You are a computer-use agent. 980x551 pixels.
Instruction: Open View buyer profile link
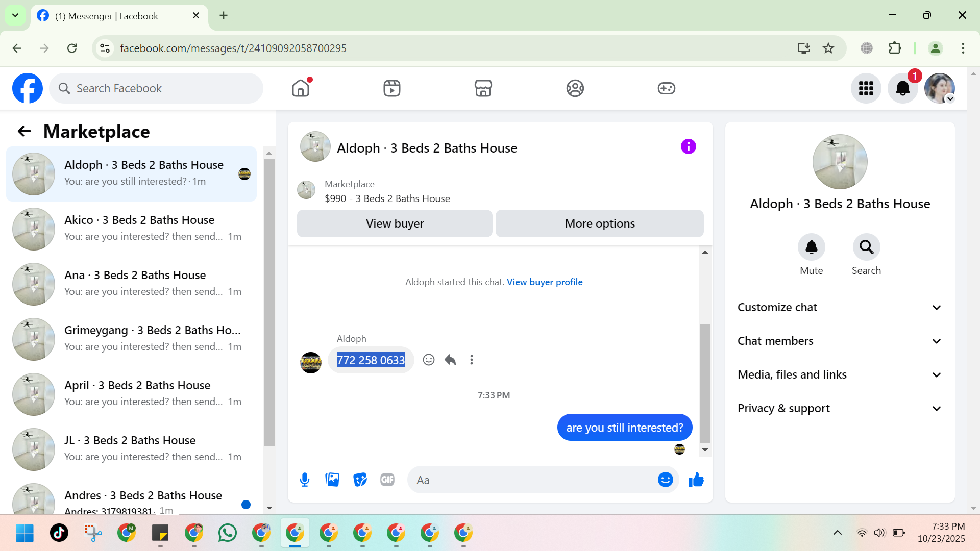click(544, 282)
